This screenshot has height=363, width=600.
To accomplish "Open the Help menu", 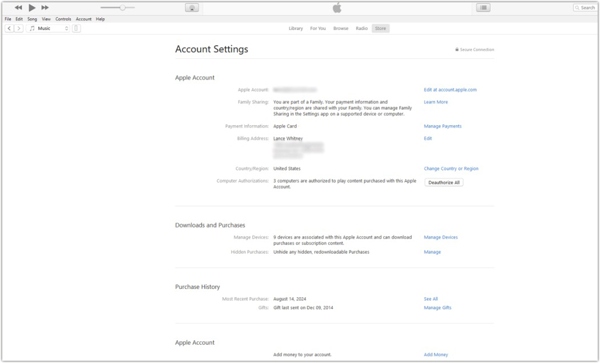I will click(x=100, y=19).
